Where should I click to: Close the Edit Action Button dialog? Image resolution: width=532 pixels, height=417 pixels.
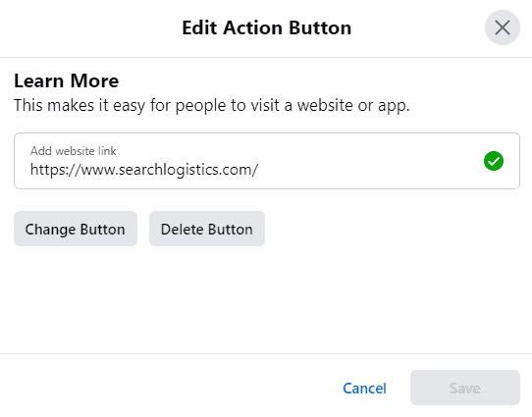click(503, 27)
